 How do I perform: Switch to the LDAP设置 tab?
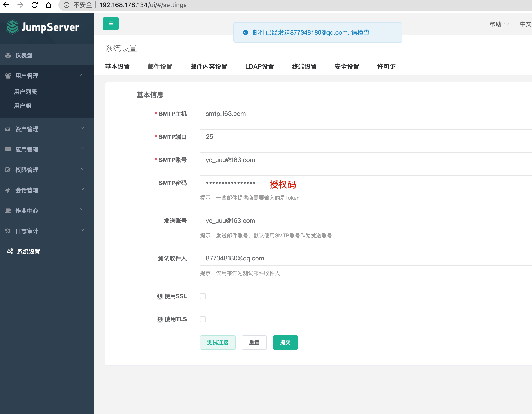pos(260,67)
